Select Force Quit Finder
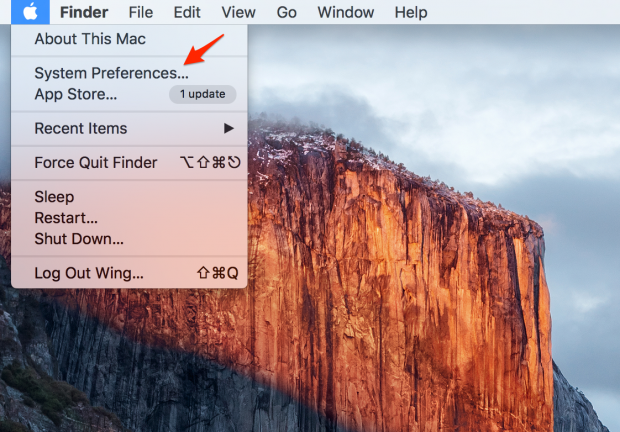 (96, 163)
